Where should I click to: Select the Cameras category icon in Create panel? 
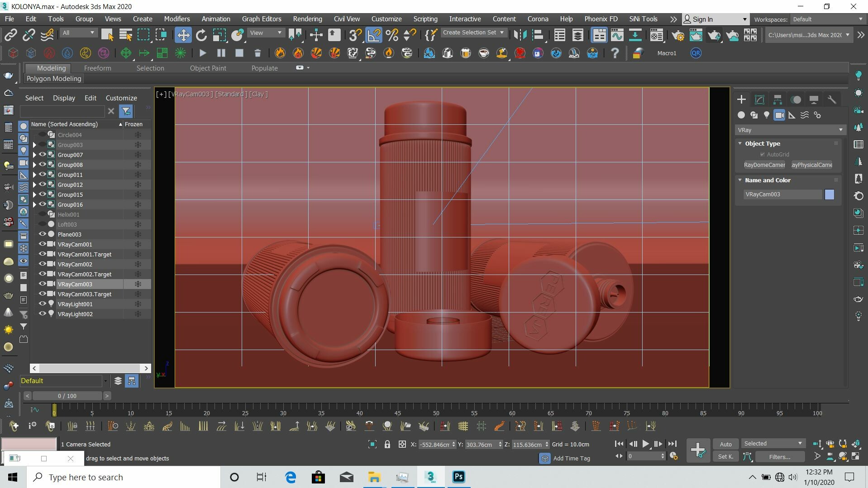click(x=779, y=115)
